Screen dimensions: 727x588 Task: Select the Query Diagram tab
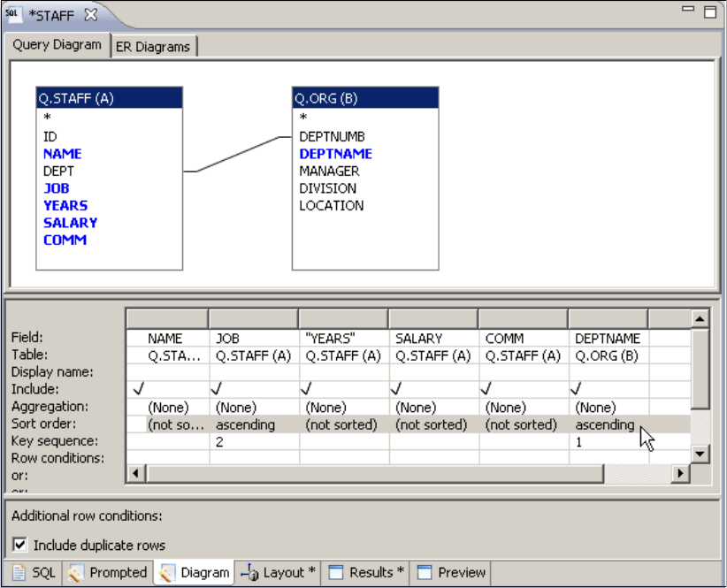pyautogui.click(x=57, y=46)
